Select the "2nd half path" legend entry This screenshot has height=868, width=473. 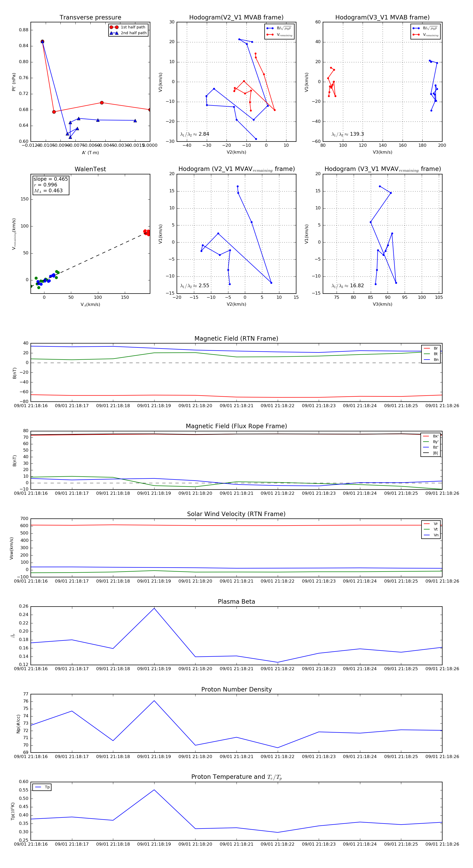coord(128,33)
